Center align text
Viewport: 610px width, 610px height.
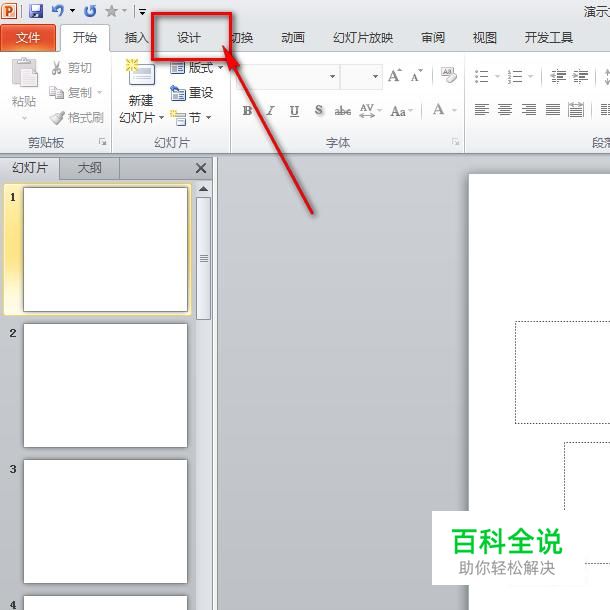coord(505,110)
